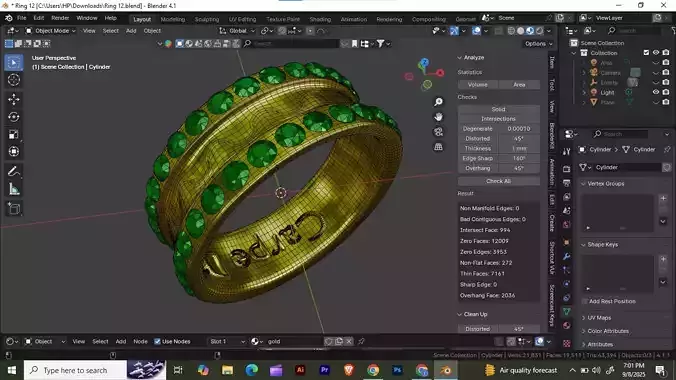Click the Cylinder mesh name field
This screenshot has width=676, height=380.
tap(626, 167)
